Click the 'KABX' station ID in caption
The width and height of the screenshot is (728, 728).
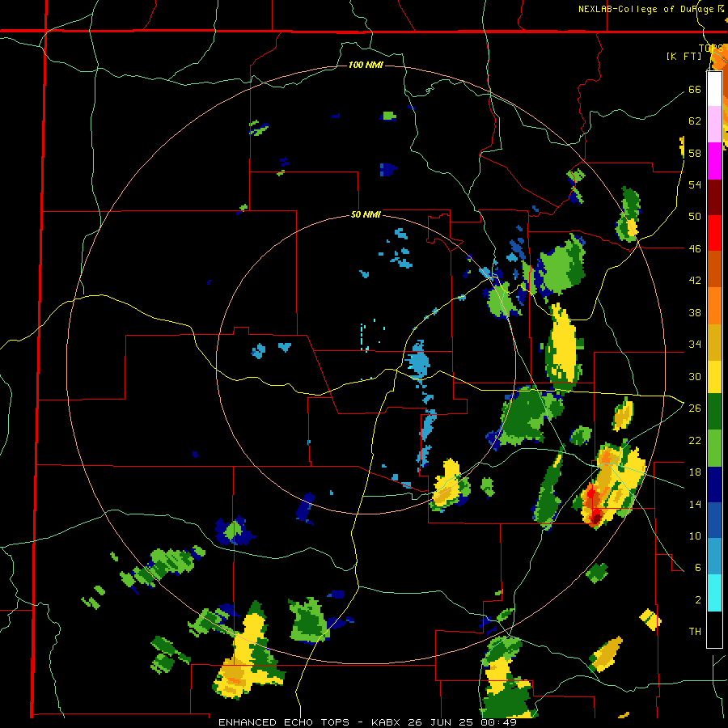coord(387,722)
